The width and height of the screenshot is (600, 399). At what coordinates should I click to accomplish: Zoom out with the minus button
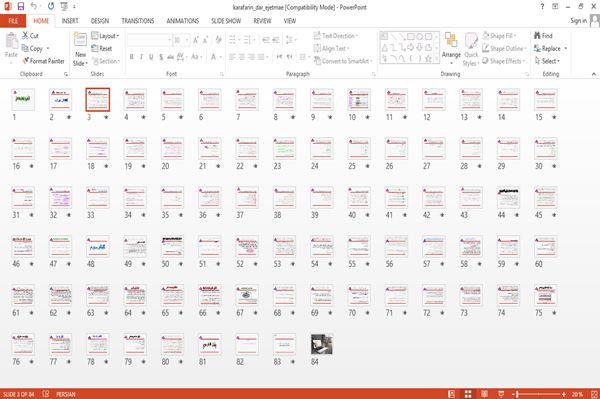tap(513, 394)
